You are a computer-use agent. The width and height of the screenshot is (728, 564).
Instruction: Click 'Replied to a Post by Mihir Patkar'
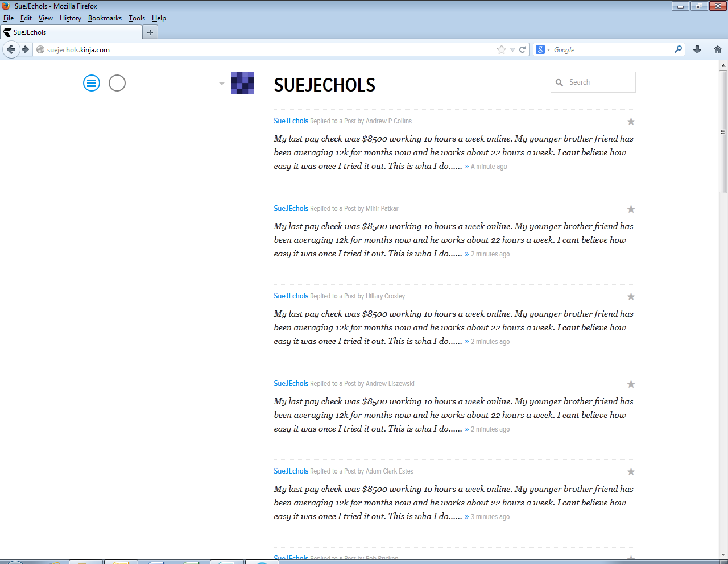coord(354,209)
